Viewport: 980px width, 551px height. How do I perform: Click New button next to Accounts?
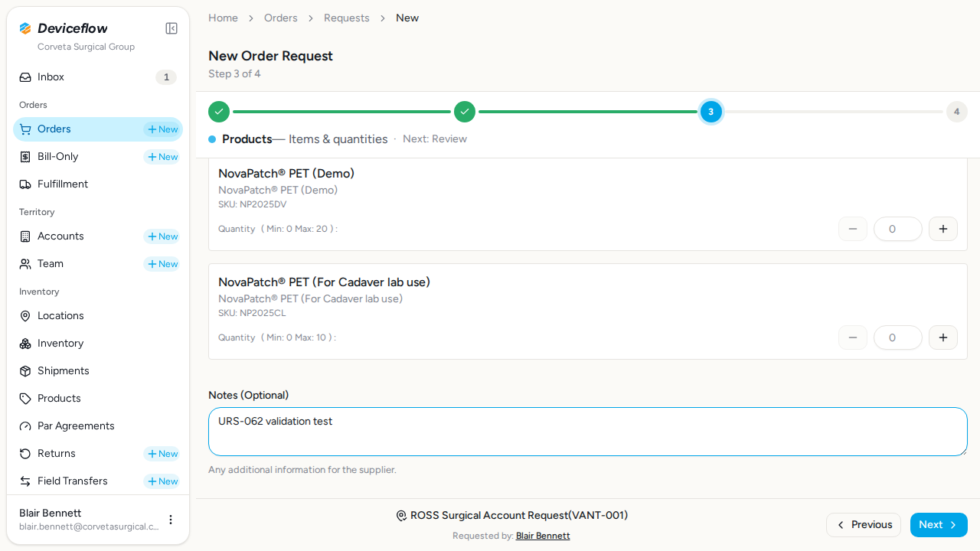[162, 236]
